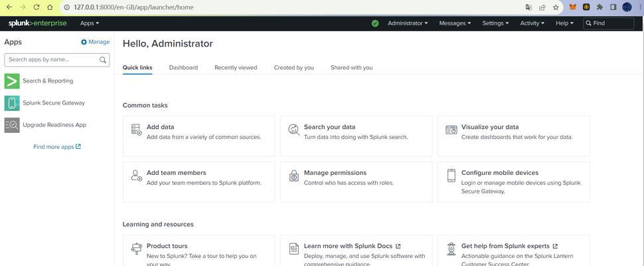Open the Settings dropdown
644x266 pixels.
[495, 23]
